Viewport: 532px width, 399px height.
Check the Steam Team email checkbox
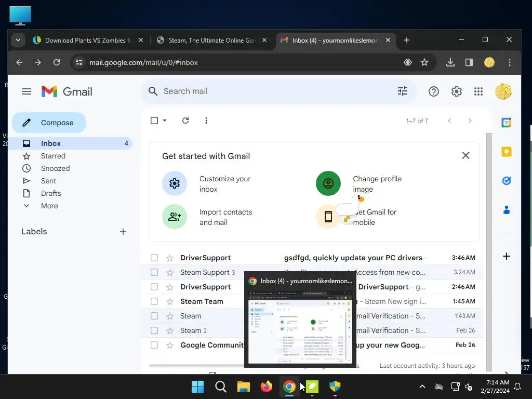154,302
